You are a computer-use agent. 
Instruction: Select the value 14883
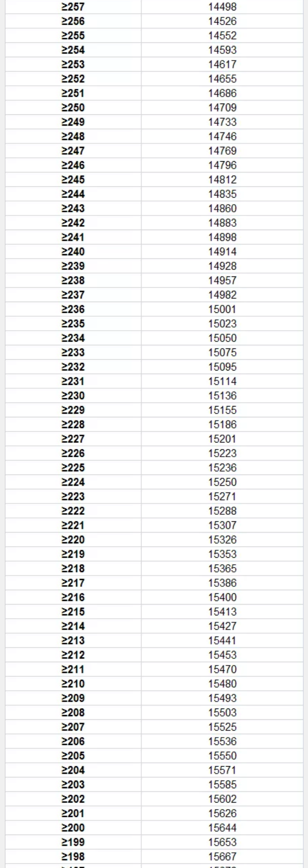[x=222, y=223]
